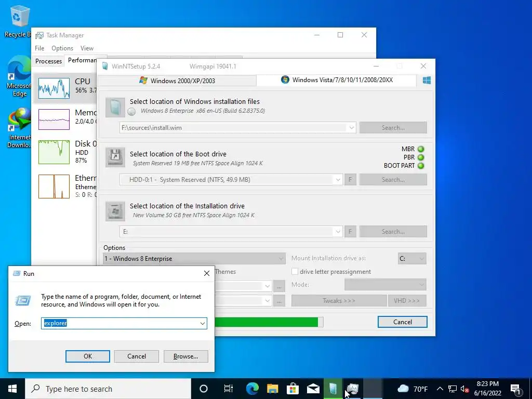Click the green setup progress bar
This screenshot has height=399, width=532.
[269, 322]
